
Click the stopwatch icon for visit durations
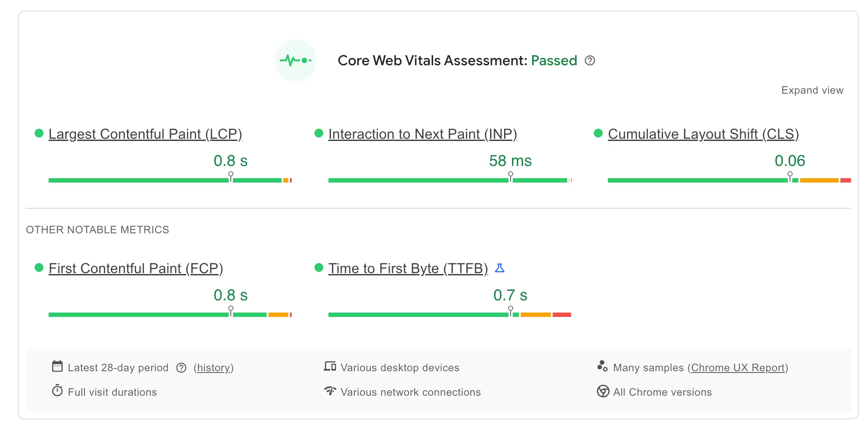[57, 390]
